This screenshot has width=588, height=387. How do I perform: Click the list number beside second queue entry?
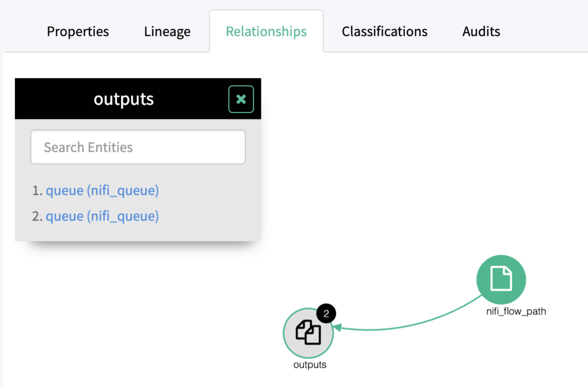click(37, 217)
